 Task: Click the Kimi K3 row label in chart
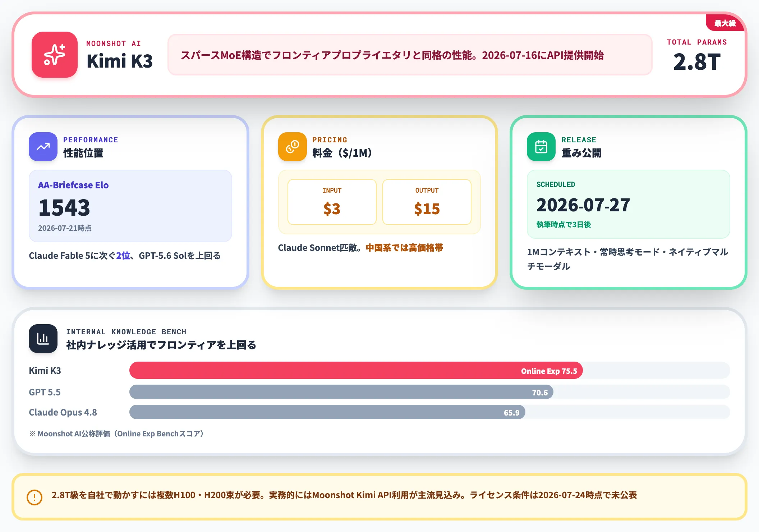pos(45,371)
